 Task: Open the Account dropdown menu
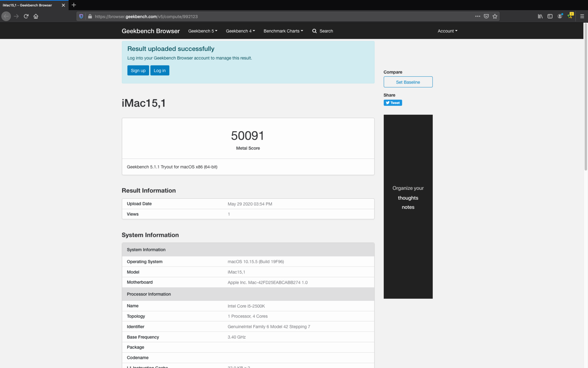coord(447,31)
